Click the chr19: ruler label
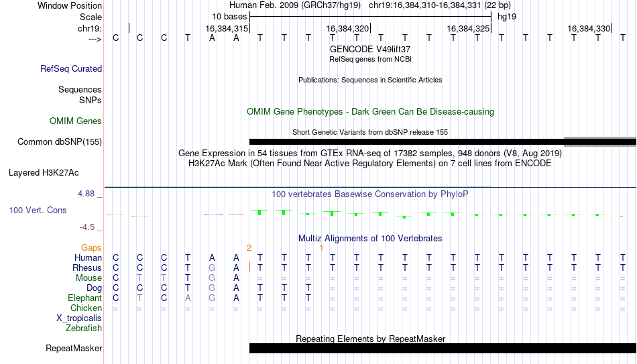This screenshot has height=364, width=637. pyautogui.click(x=89, y=28)
